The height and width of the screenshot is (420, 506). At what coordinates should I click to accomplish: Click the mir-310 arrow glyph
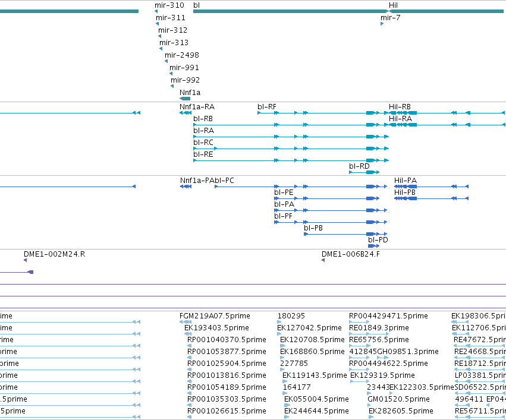coord(156,12)
